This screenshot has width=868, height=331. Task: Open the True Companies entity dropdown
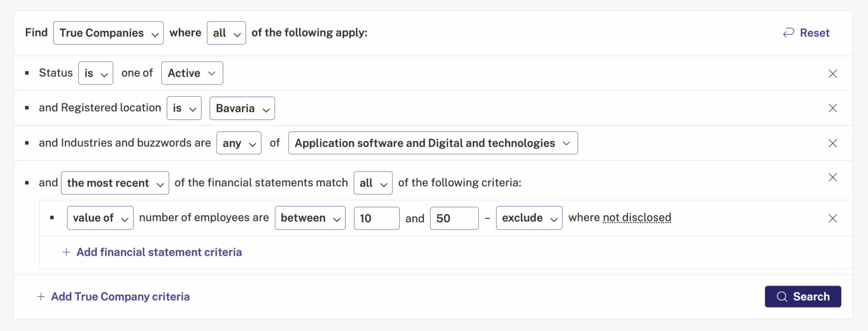(x=108, y=33)
